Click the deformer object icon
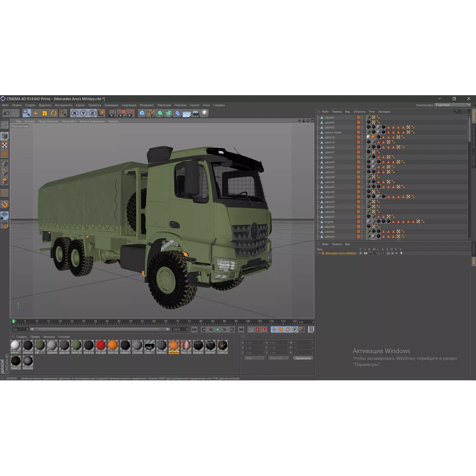The width and height of the screenshot is (476, 476). point(178,113)
